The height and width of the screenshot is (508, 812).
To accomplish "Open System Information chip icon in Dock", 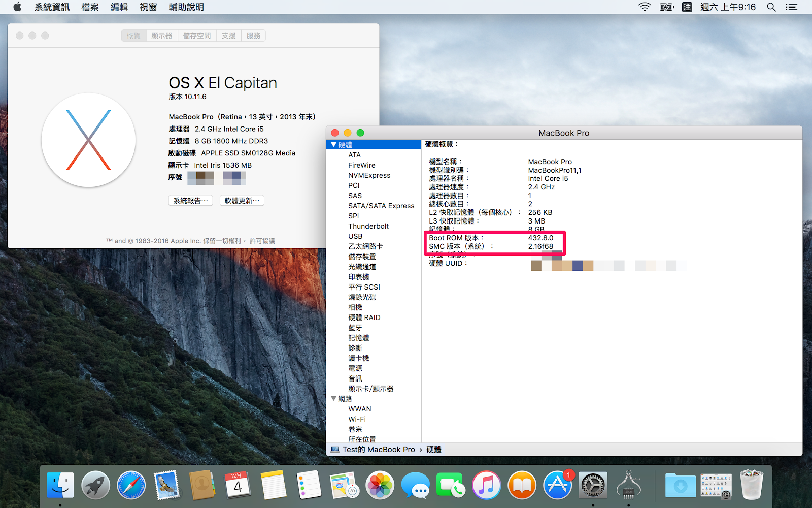I will coord(628,485).
